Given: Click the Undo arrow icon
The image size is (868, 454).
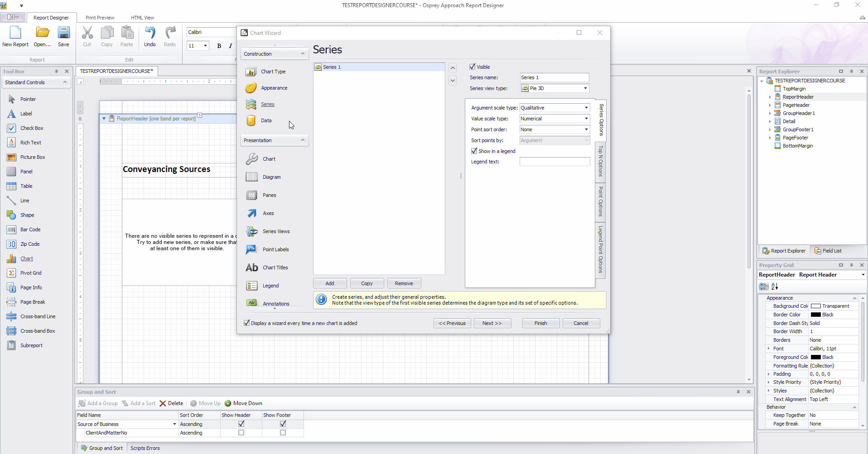Looking at the screenshot, I should pos(150,33).
